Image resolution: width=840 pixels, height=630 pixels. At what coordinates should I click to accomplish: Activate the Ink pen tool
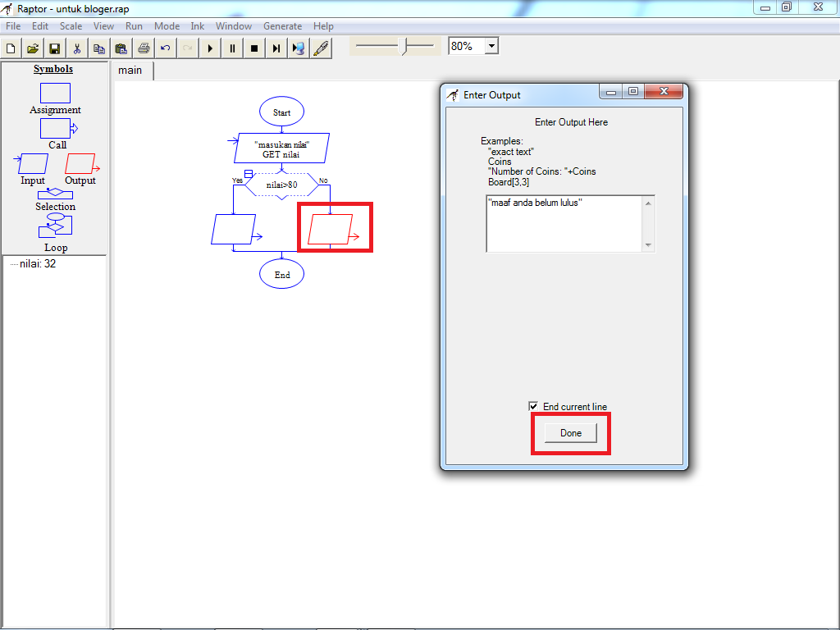pyautogui.click(x=320, y=48)
